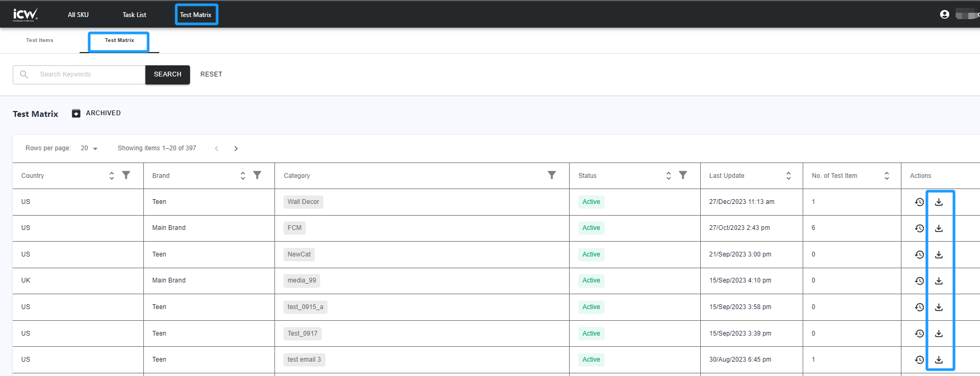Open history for the NewCat row
The width and height of the screenshot is (980, 376).
[919, 255]
